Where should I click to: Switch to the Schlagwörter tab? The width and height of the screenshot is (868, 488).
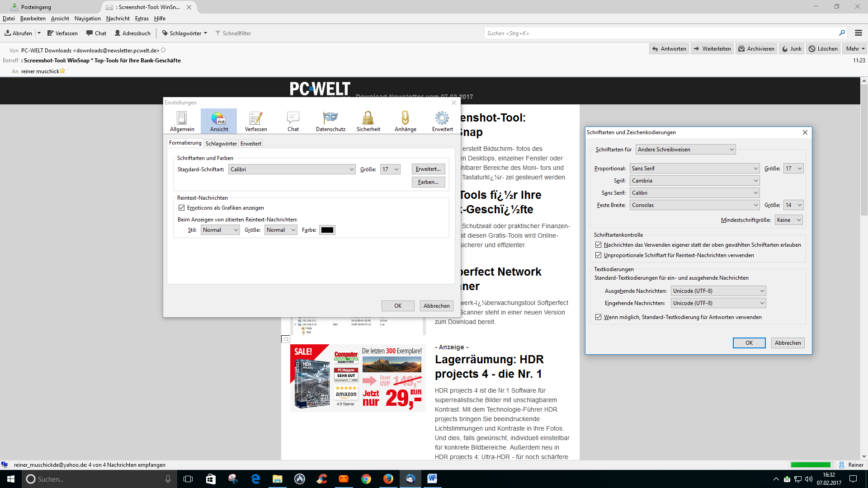(221, 143)
